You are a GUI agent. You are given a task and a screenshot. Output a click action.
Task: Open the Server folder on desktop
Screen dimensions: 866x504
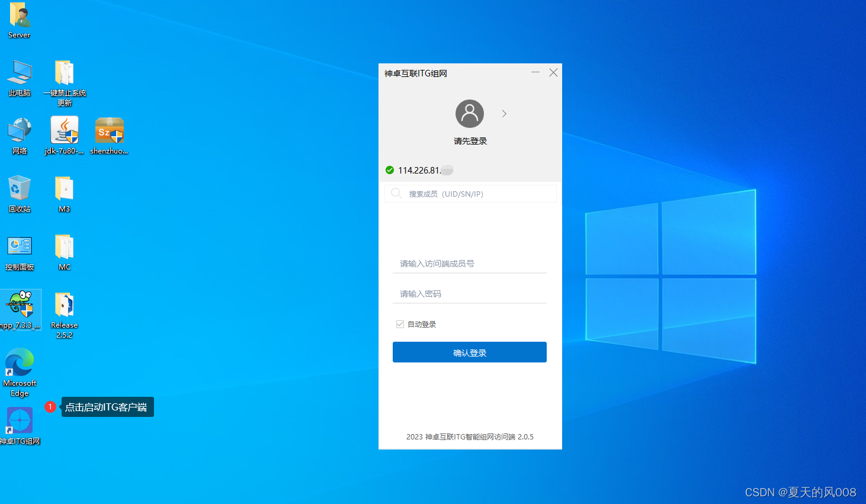(20, 20)
